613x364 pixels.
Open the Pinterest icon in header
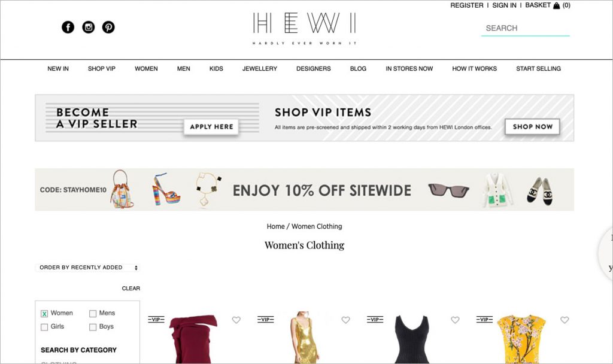pyautogui.click(x=108, y=27)
